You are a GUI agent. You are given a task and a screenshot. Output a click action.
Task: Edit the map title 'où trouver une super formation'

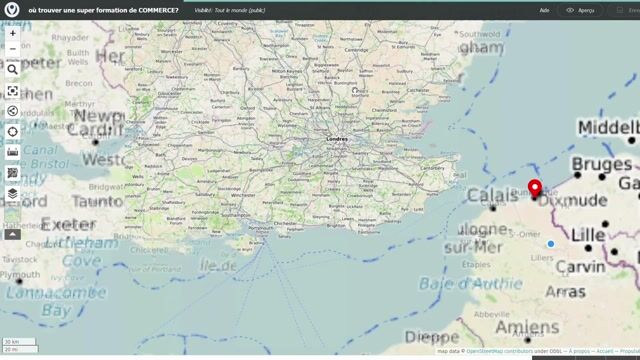pyautogui.click(x=103, y=10)
